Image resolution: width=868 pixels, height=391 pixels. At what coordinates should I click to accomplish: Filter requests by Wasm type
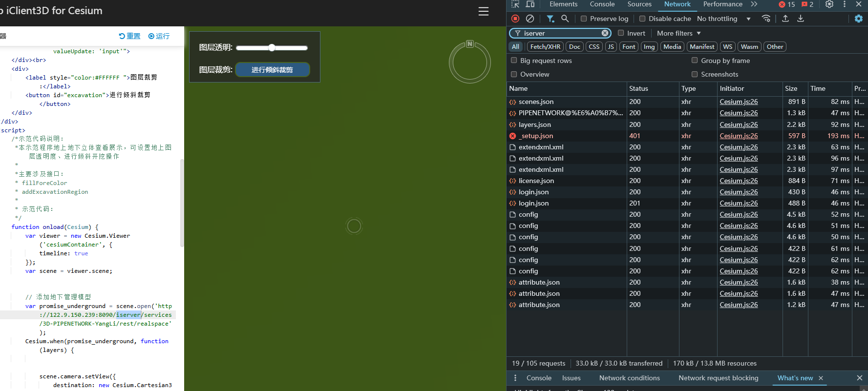coord(749,47)
